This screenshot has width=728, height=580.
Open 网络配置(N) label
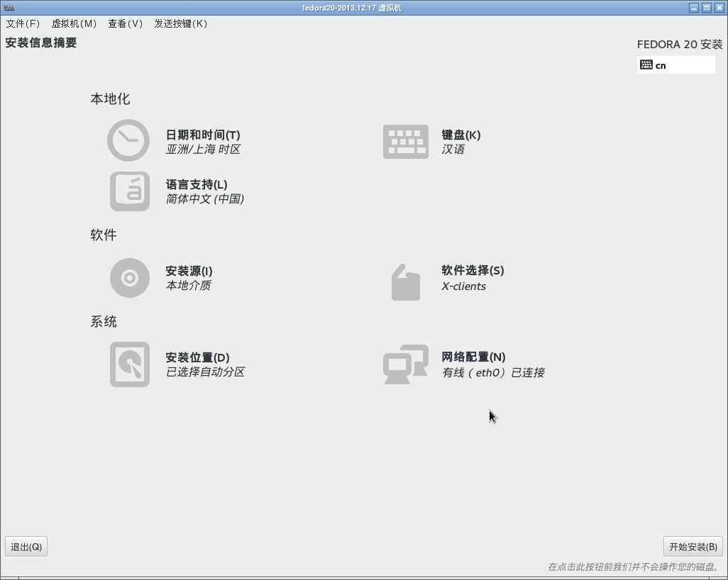(x=473, y=357)
